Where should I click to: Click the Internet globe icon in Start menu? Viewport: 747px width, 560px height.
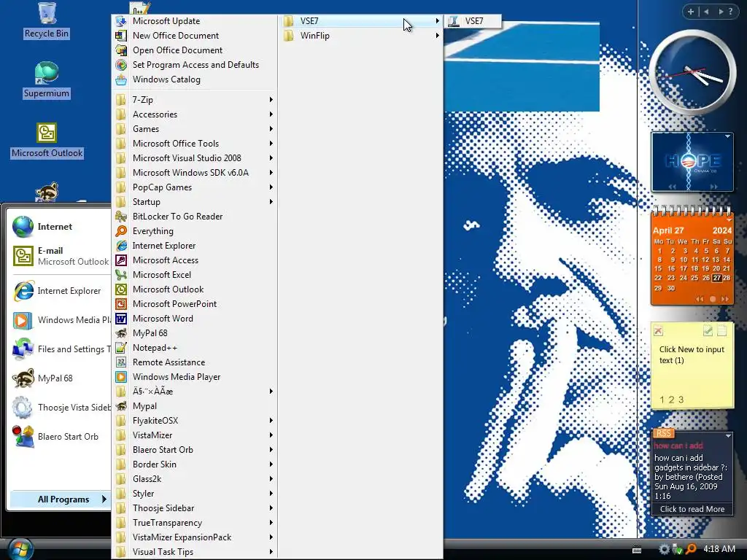(x=23, y=227)
